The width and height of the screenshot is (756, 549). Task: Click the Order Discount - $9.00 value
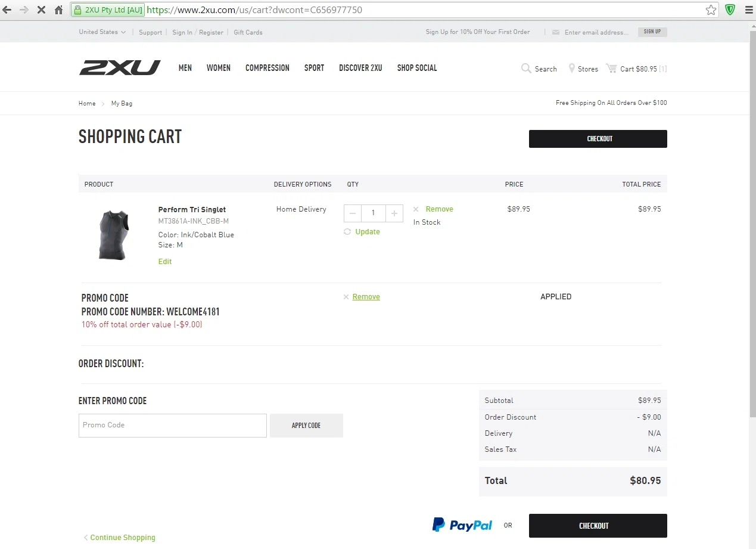coord(649,417)
